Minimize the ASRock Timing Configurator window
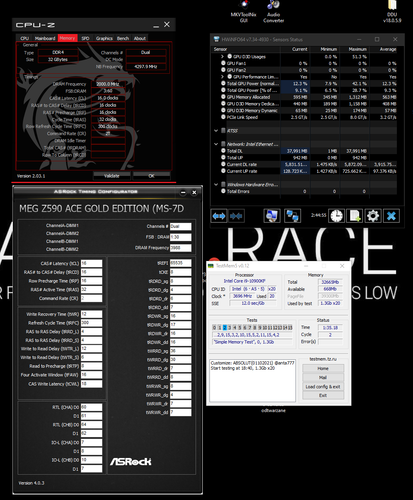 183,193
